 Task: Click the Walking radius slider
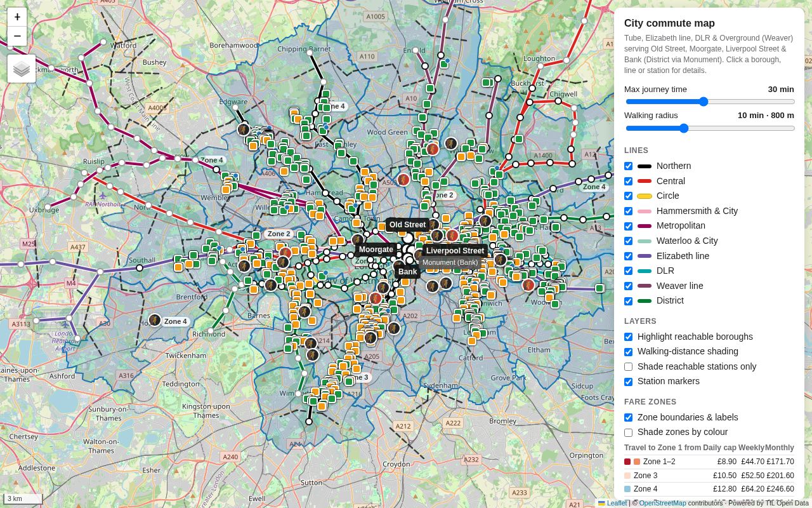(710, 128)
